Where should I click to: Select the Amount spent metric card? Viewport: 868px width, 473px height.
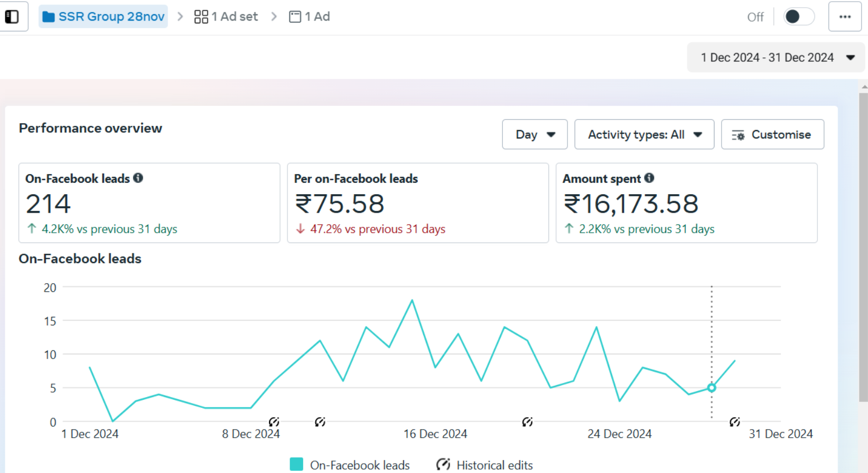(686, 203)
